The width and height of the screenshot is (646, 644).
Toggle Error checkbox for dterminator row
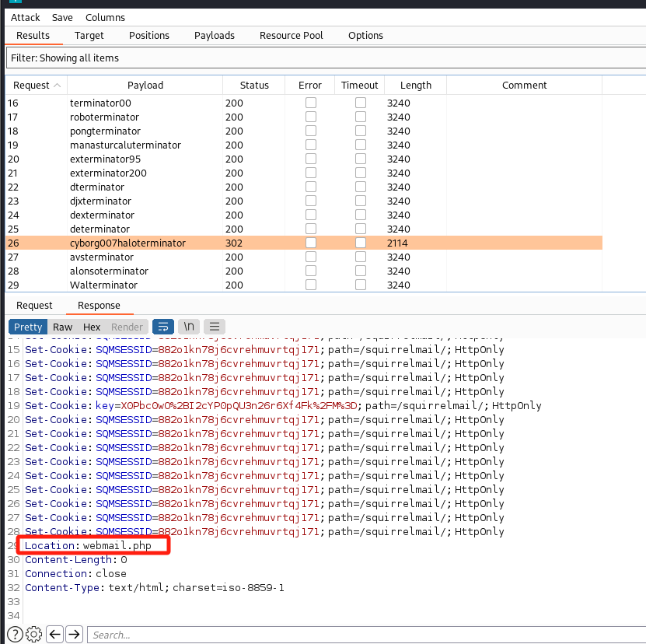click(311, 187)
